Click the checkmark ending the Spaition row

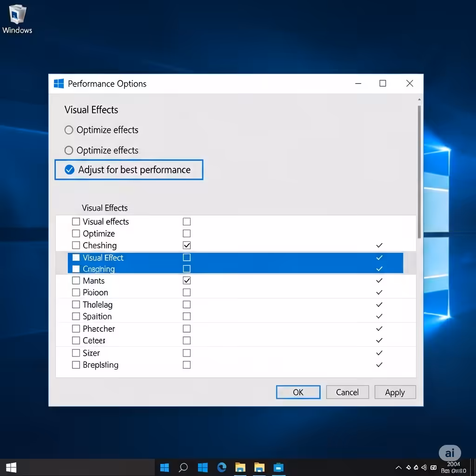379,316
